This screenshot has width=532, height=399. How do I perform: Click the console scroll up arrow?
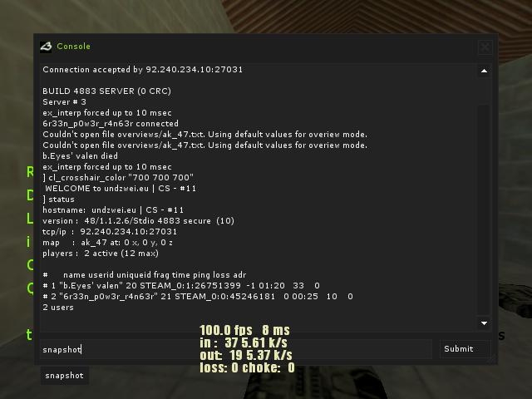484,71
